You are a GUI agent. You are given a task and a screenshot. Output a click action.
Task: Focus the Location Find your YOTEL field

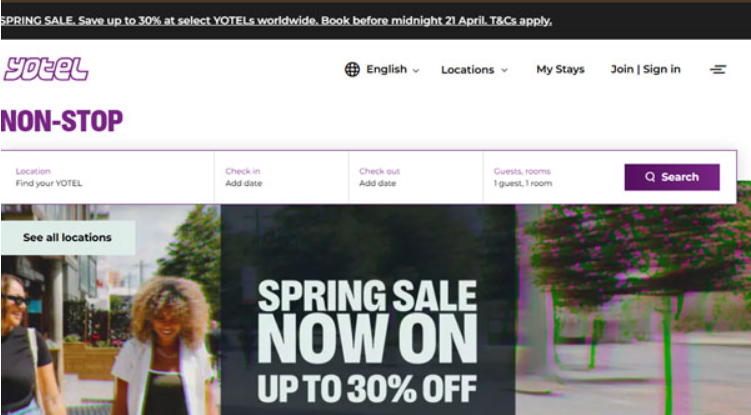(108, 177)
